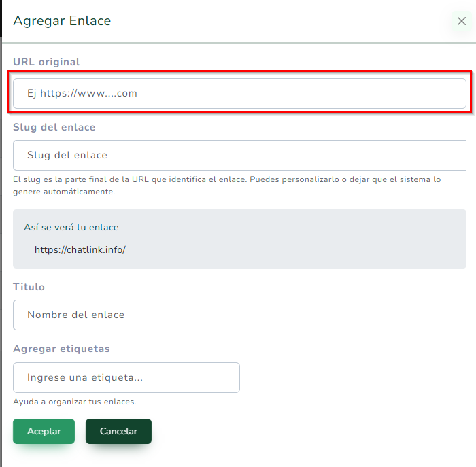Viewport: 476px width, 467px height.
Task: Click the gray link preview panel
Action: tap(306, 239)
